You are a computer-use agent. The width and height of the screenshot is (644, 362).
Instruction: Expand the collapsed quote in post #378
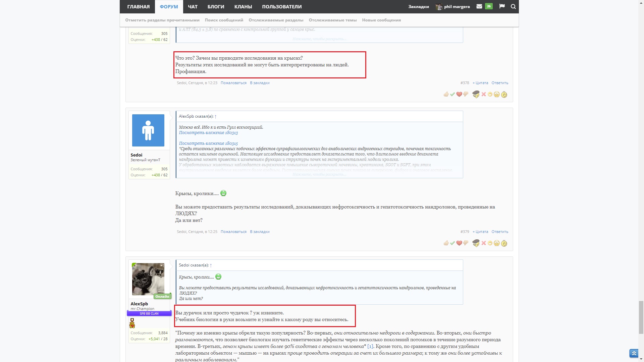point(319,39)
